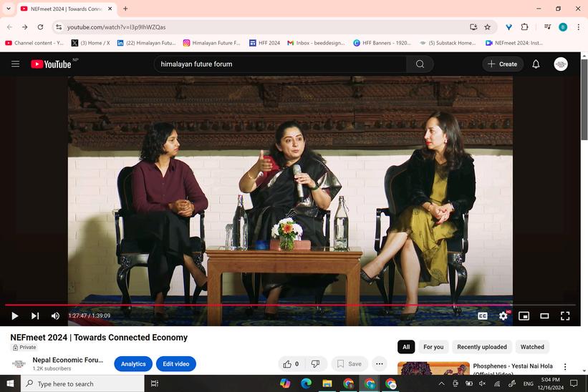Play the video

coord(14,315)
